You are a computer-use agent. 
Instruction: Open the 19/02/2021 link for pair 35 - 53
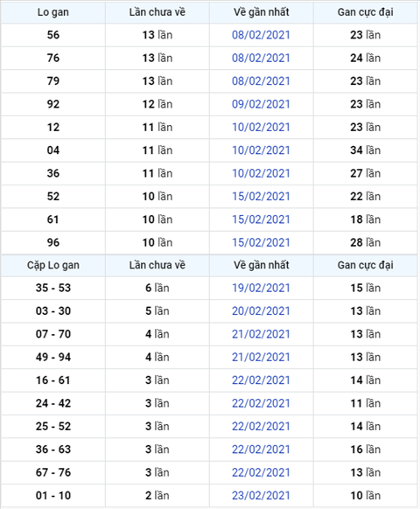pos(261,288)
